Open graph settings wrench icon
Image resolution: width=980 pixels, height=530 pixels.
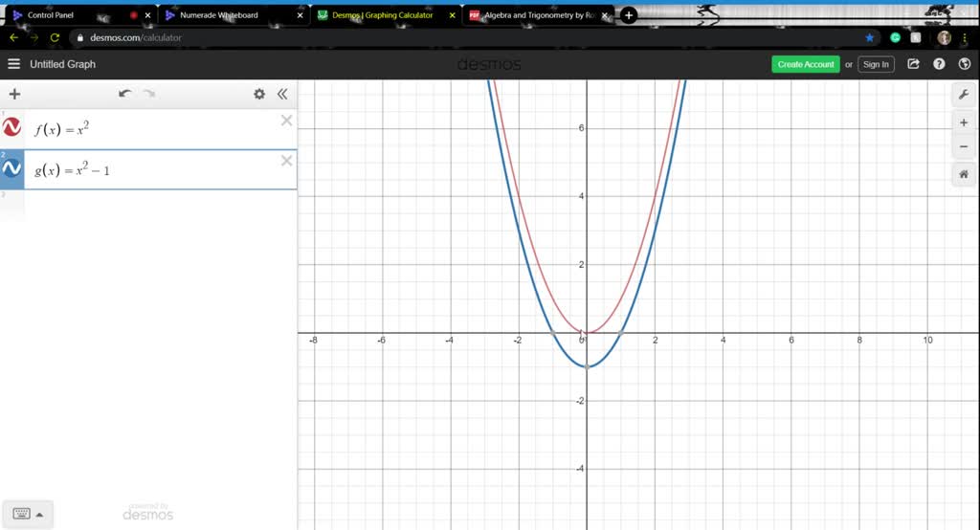963,95
